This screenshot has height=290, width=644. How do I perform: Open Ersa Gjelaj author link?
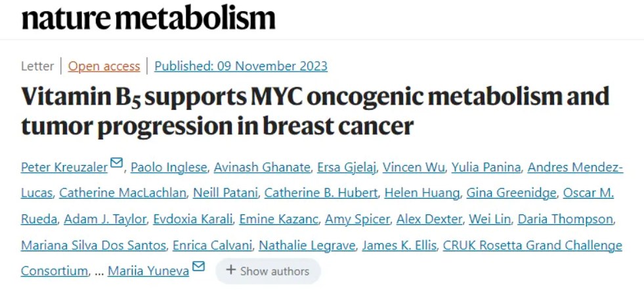(346, 168)
